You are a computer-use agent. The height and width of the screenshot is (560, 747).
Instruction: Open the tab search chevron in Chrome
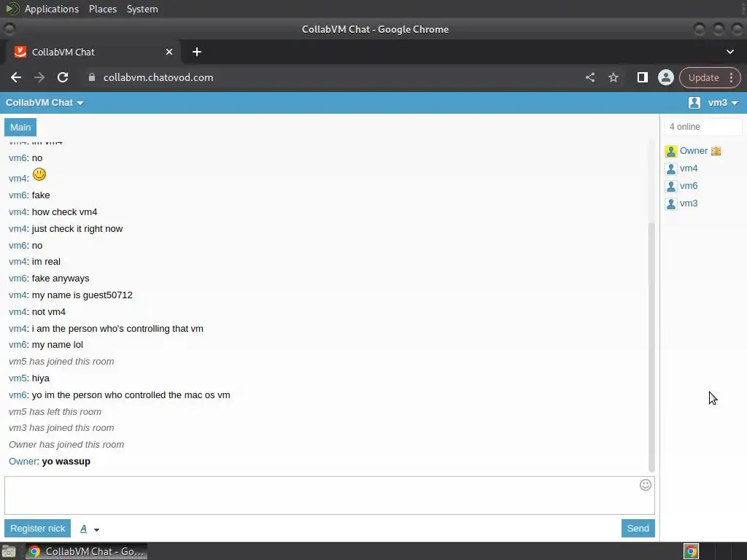(729, 52)
